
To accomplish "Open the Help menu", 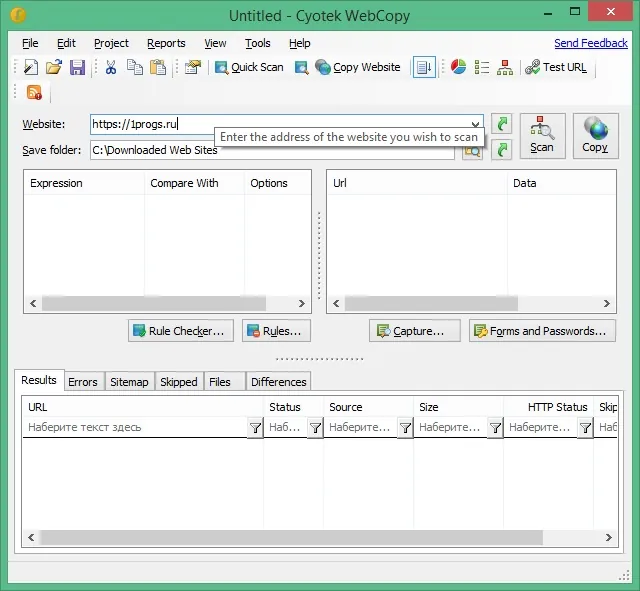I will tap(300, 43).
